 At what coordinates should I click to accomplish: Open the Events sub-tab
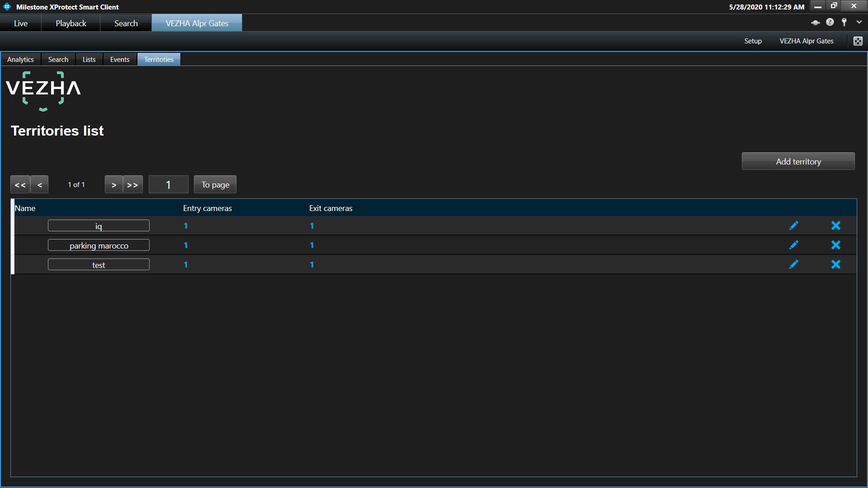(x=120, y=59)
